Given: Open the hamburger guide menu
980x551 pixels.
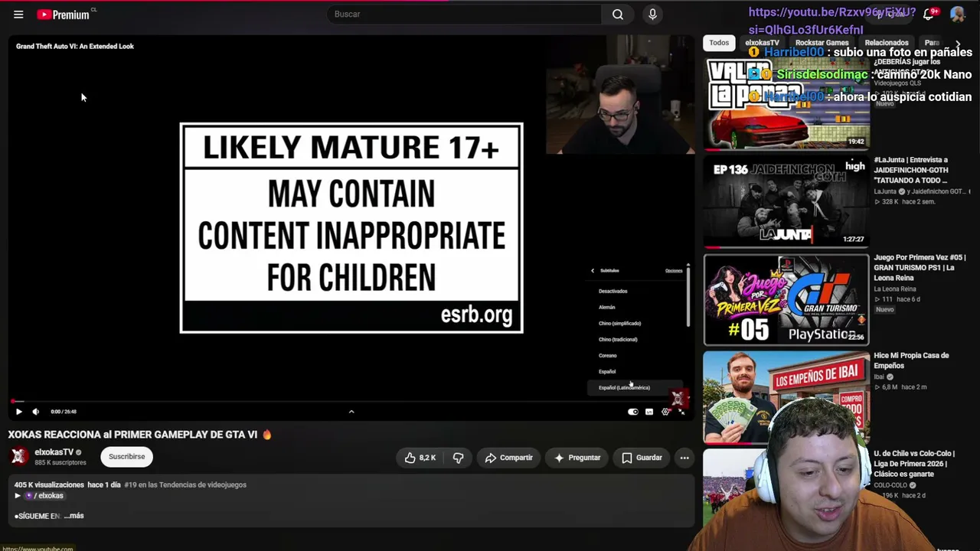Looking at the screenshot, I should click(x=18, y=15).
